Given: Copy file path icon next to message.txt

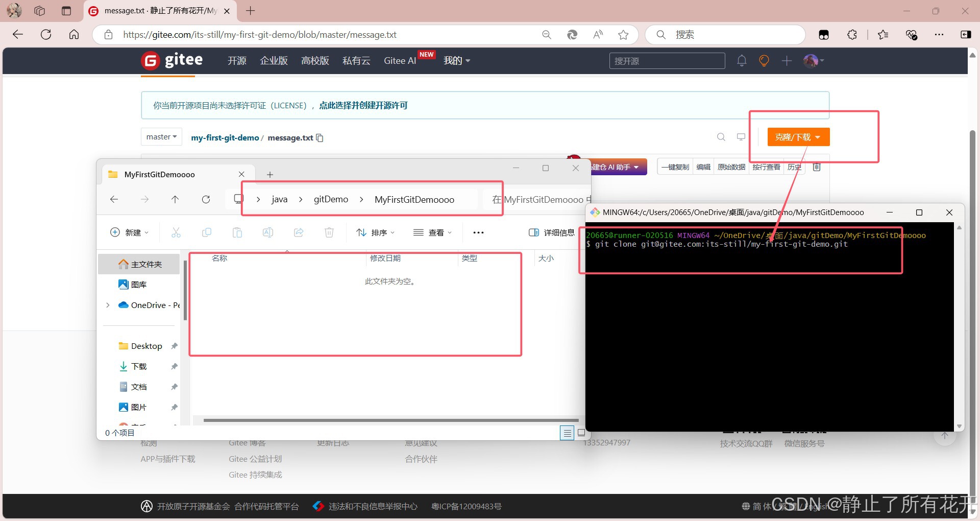Looking at the screenshot, I should (320, 138).
